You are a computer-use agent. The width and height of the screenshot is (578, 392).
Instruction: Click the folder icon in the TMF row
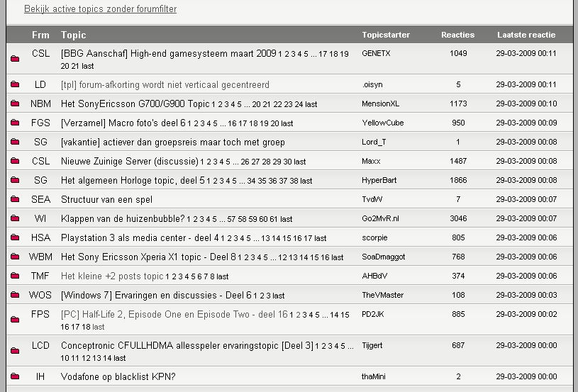[14, 276]
